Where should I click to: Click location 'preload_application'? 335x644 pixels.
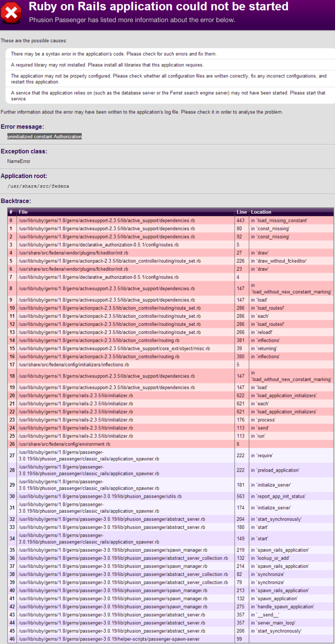tap(275, 470)
